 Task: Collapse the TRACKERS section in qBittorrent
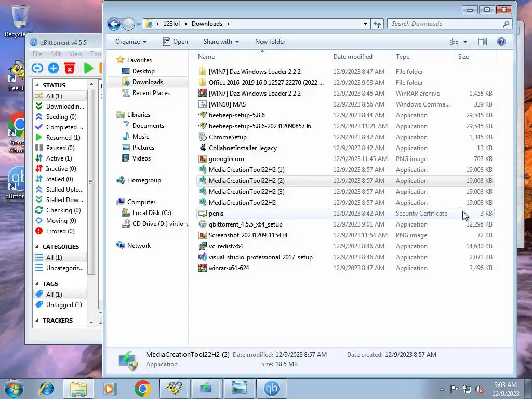point(37,320)
